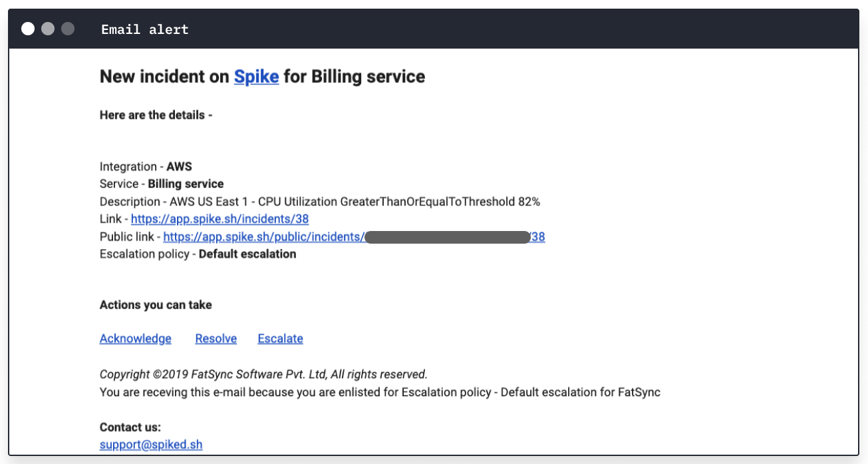This screenshot has width=868, height=464.
Task: Click the 'Email alert' window title
Action: click(145, 29)
